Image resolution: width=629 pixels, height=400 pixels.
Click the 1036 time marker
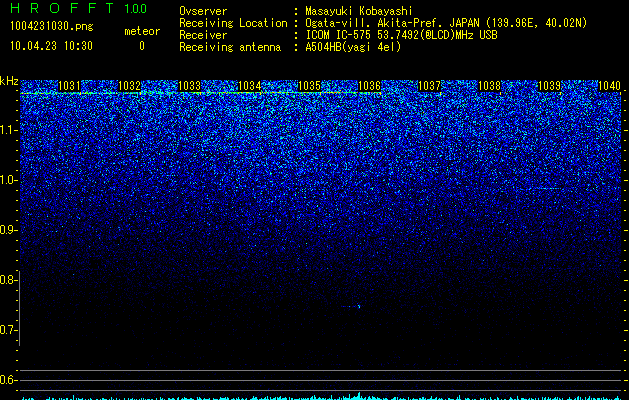click(x=369, y=85)
